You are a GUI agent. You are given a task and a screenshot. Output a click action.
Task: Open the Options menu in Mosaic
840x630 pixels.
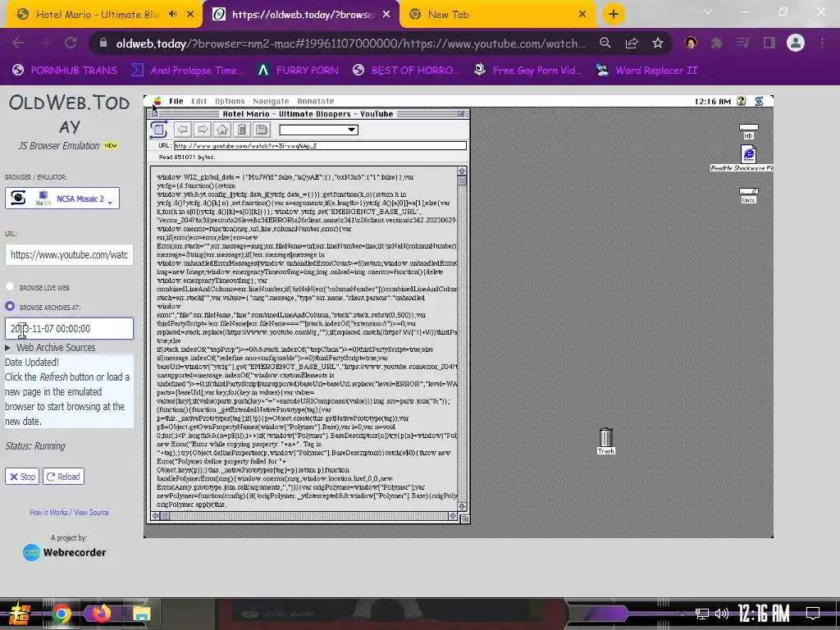230,101
